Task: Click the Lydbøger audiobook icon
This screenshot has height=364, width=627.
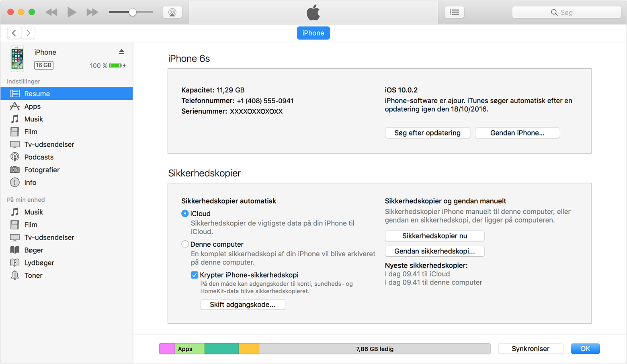Action: (x=15, y=263)
